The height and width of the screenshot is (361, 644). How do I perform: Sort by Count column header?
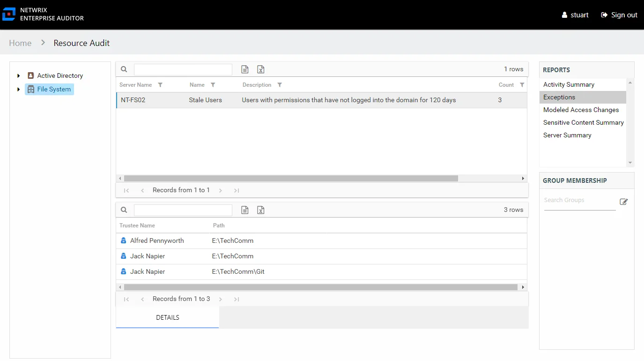506,85
